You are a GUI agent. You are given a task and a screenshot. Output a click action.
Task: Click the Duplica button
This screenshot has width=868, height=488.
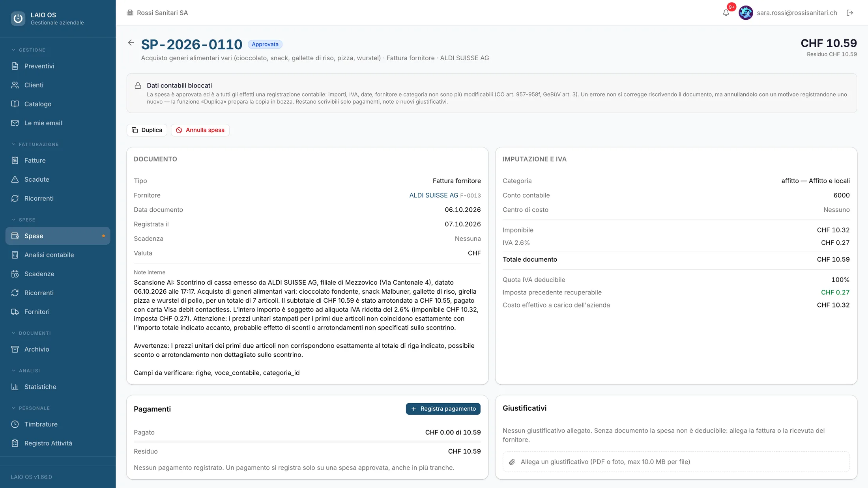pyautogui.click(x=147, y=130)
